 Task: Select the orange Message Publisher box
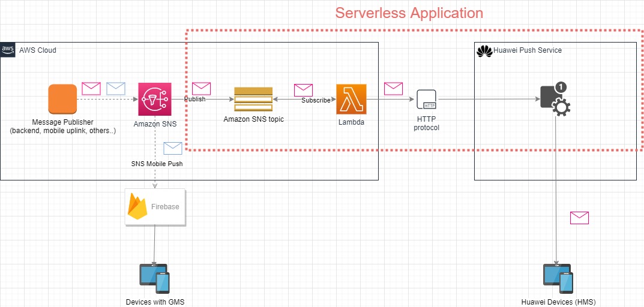click(62, 99)
